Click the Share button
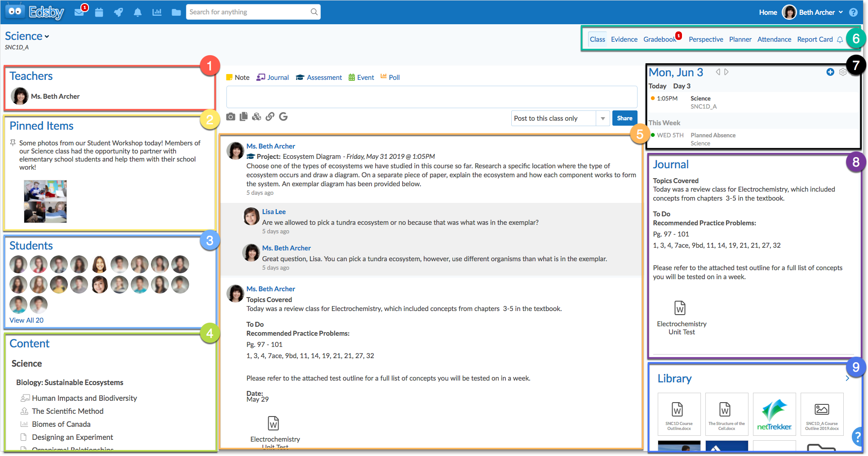Screen dimensions: 868x456 pos(624,118)
